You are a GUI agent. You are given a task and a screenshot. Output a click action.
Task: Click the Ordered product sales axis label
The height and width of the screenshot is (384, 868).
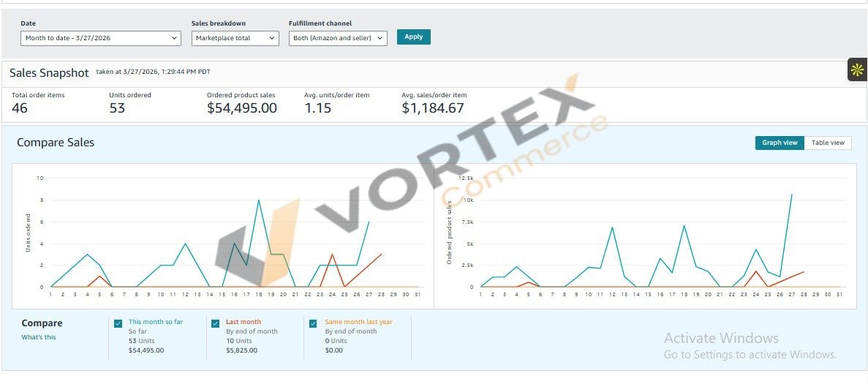450,233
